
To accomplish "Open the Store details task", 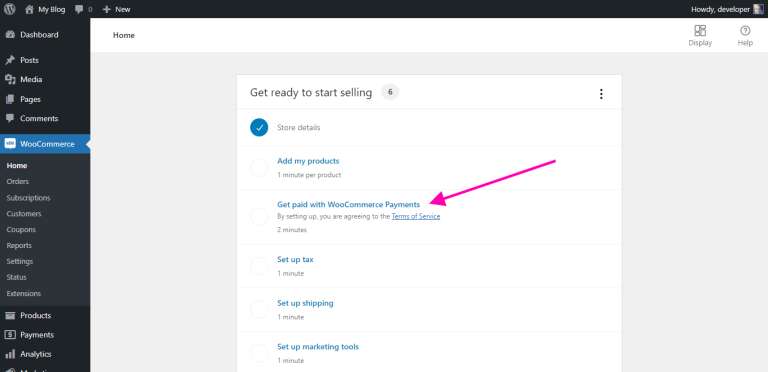I will [x=299, y=128].
